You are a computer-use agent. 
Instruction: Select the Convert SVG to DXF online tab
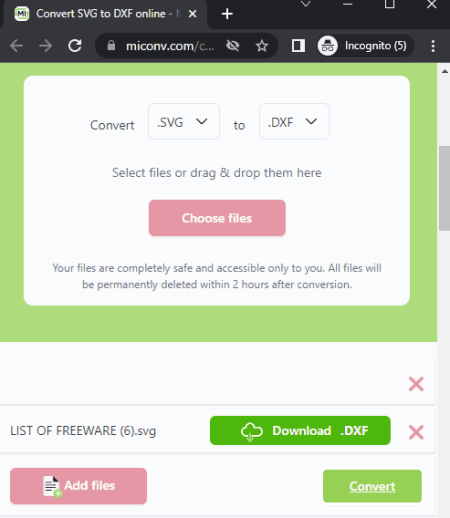[x=105, y=14]
